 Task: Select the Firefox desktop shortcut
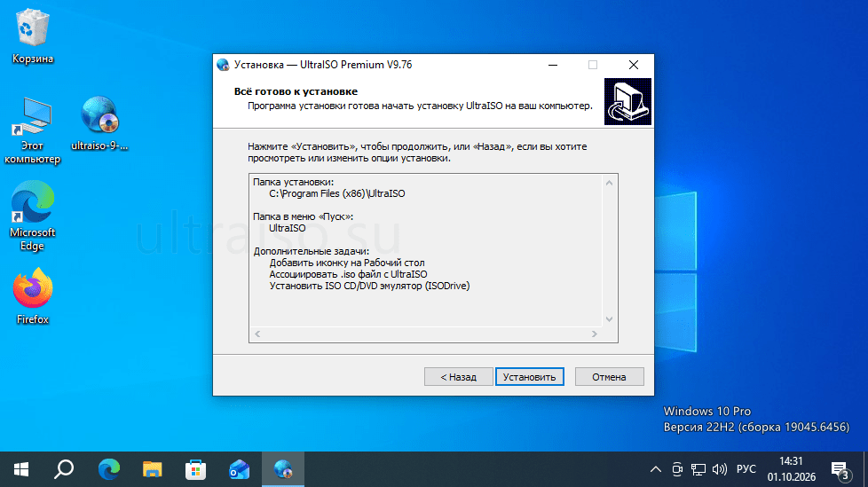tap(33, 295)
